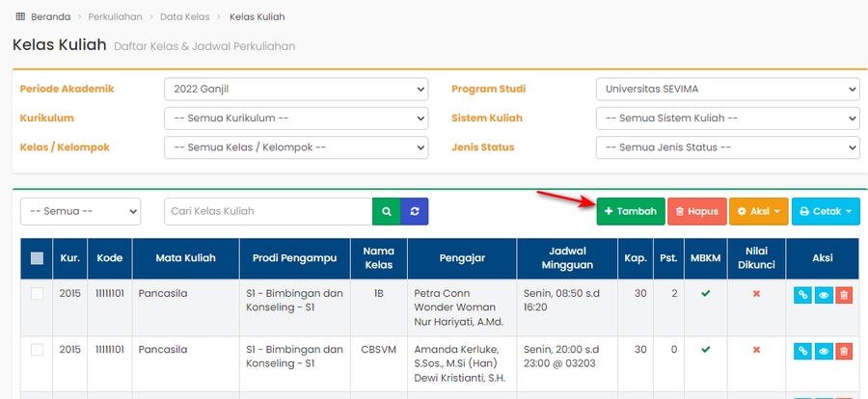The height and width of the screenshot is (399, 868).
Task: Open the Semua Kurikulum dropdown
Action: click(296, 119)
